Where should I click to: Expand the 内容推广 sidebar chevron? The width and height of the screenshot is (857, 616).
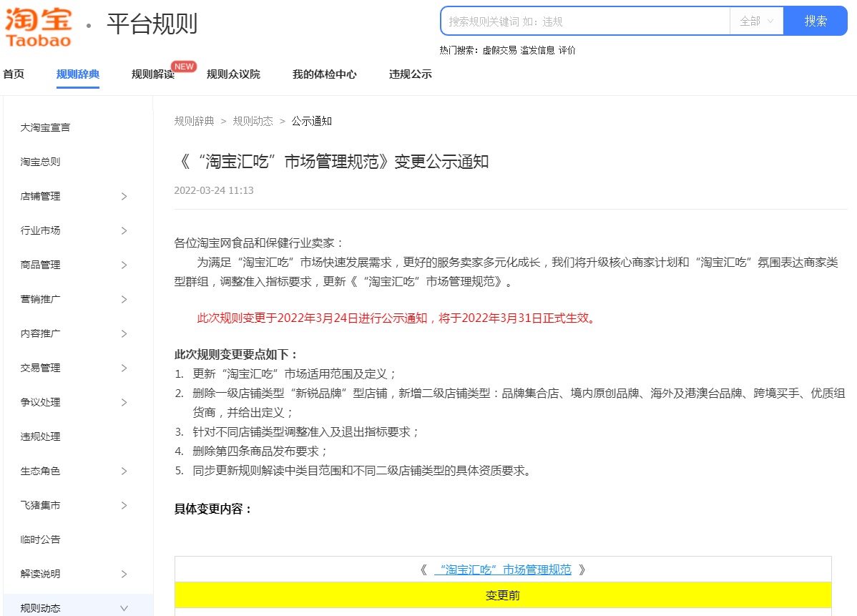coord(124,334)
